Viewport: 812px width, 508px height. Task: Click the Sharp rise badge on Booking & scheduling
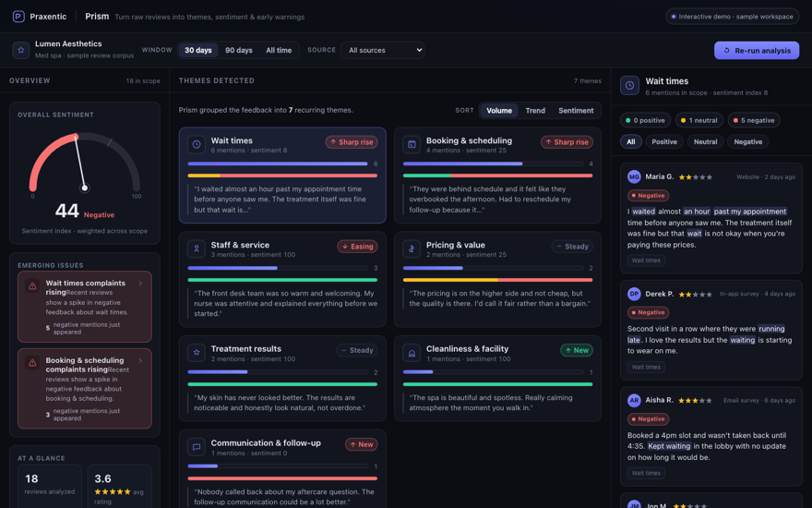(x=567, y=142)
